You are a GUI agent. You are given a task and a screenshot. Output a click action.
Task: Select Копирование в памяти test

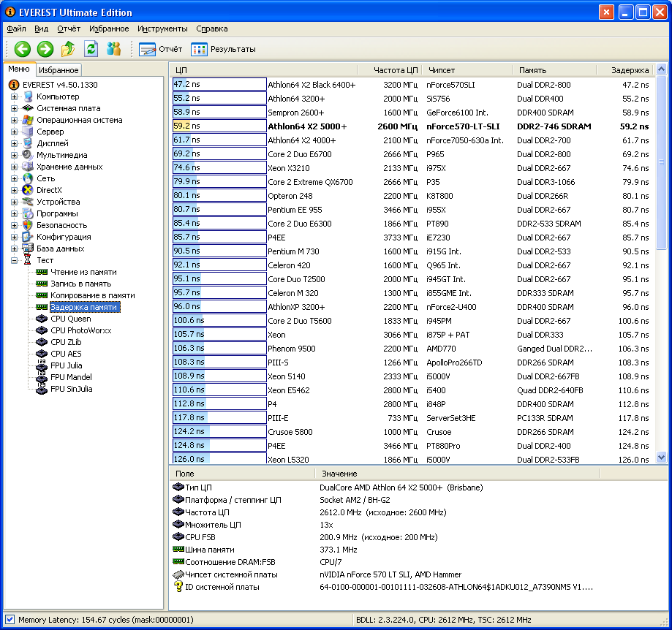tap(93, 295)
